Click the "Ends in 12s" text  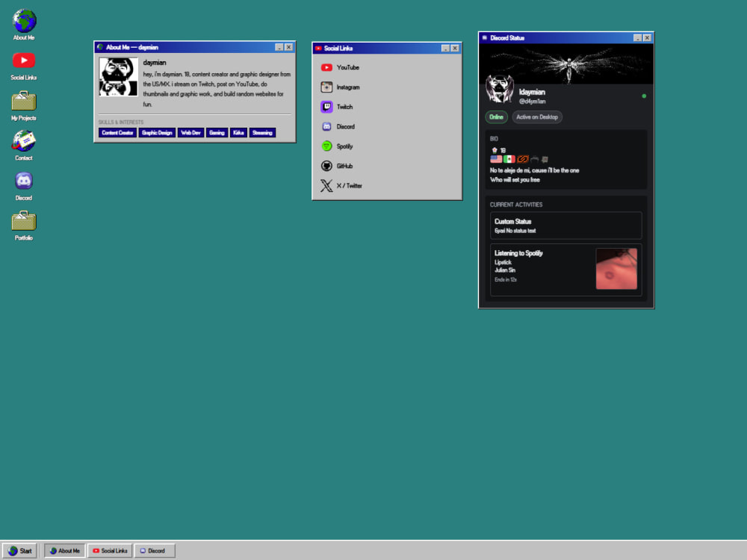506,279
